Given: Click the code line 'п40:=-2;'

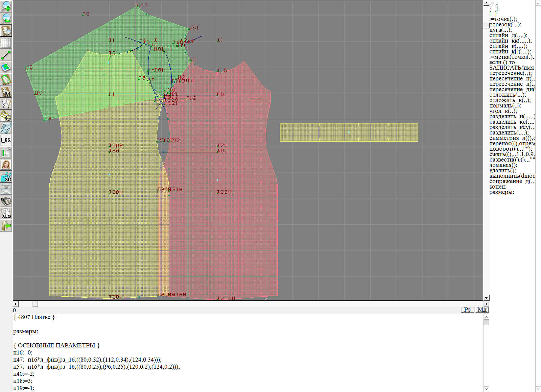Looking at the screenshot, I should (24, 374).
